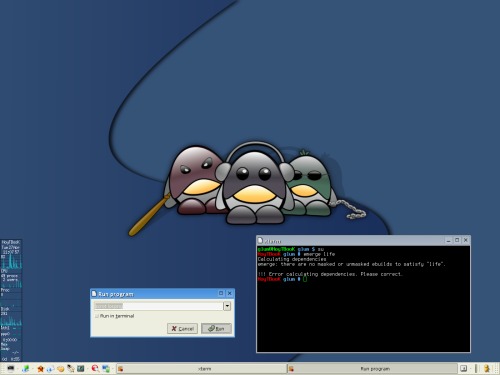The height and width of the screenshot is (375, 500).
Task: Expand the command history dropdown arrow
Action: pos(227,306)
